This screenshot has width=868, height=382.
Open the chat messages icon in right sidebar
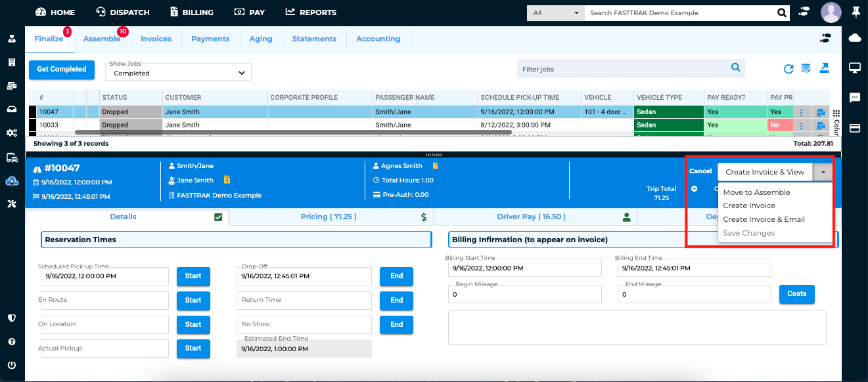[855, 98]
